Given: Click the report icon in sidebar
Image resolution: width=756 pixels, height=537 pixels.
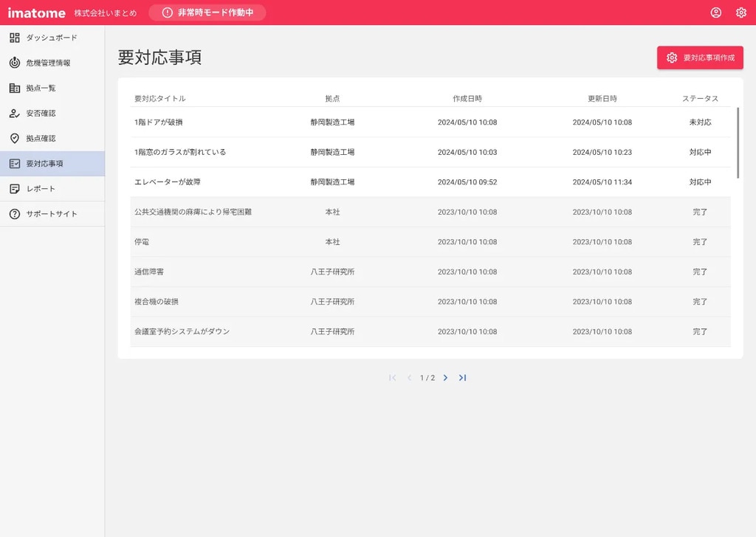Looking at the screenshot, I should point(15,189).
